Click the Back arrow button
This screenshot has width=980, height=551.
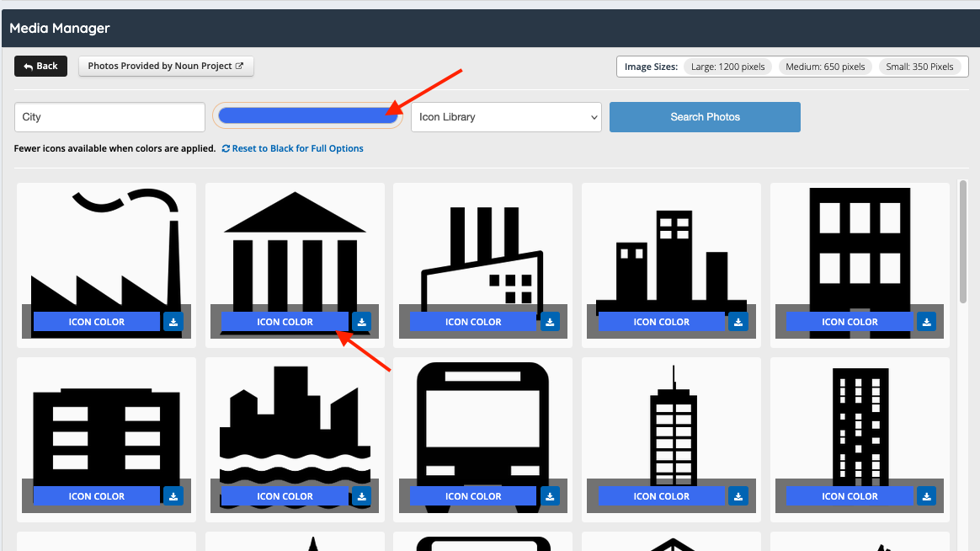pyautogui.click(x=40, y=67)
